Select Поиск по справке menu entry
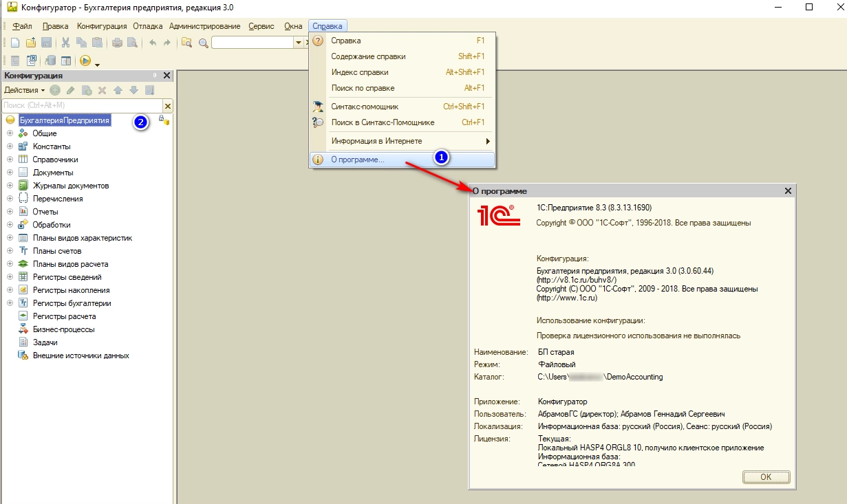 pyautogui.click(x=402, y=88)
